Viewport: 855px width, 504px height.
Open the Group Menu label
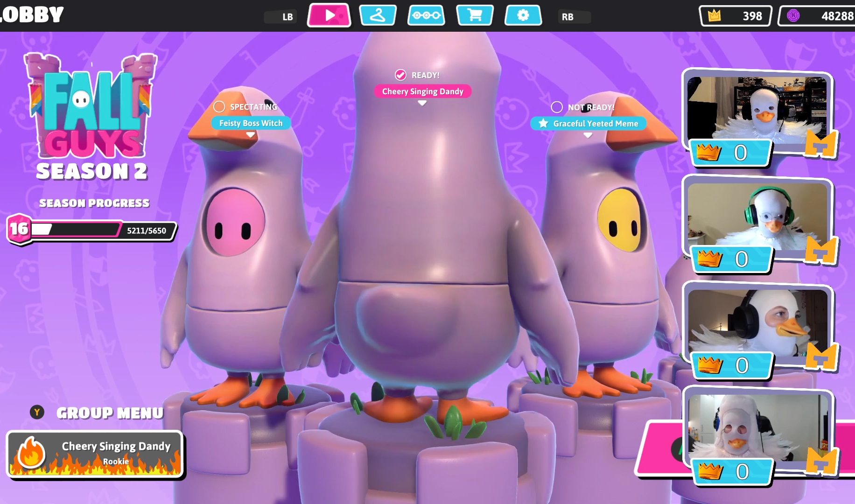[110, 413]
